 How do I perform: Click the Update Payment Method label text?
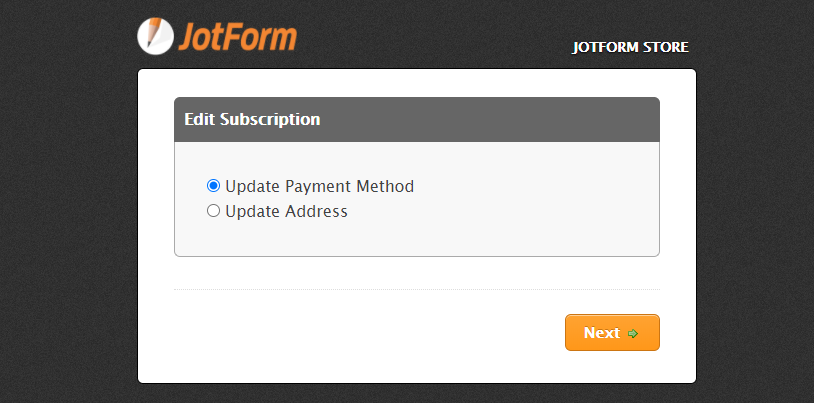click(x=319, y=186)
